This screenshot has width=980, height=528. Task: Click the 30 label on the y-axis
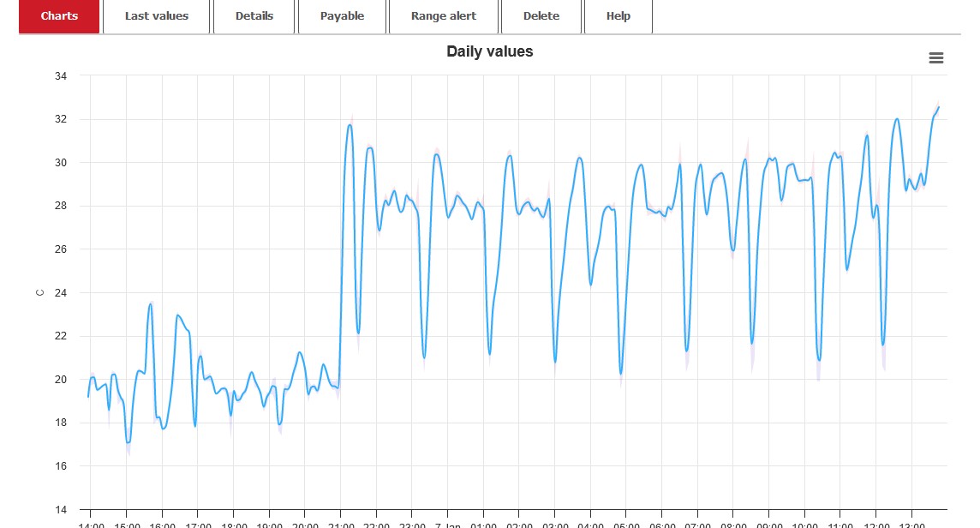point(60,163)
